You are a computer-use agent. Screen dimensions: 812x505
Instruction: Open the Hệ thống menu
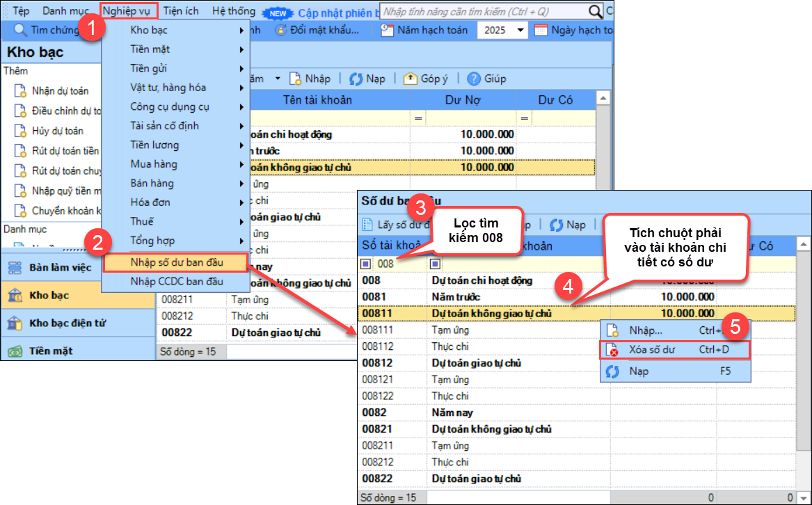233,11
